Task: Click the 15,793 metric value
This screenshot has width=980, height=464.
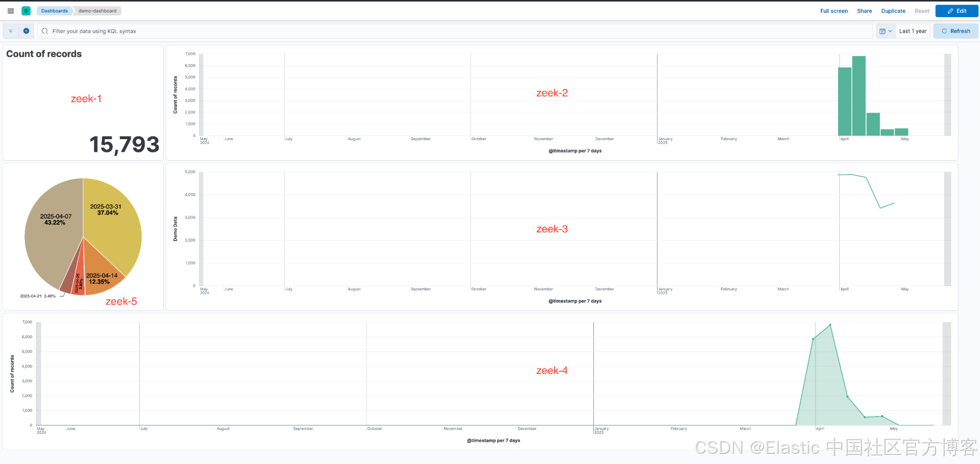Action: pyautogui.click(x=125, y=145)
